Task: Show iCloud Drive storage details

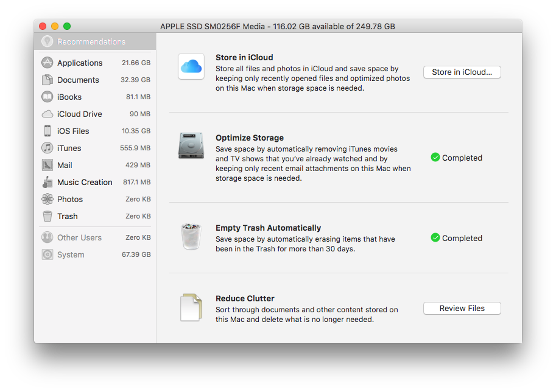Action: point(79,114)
